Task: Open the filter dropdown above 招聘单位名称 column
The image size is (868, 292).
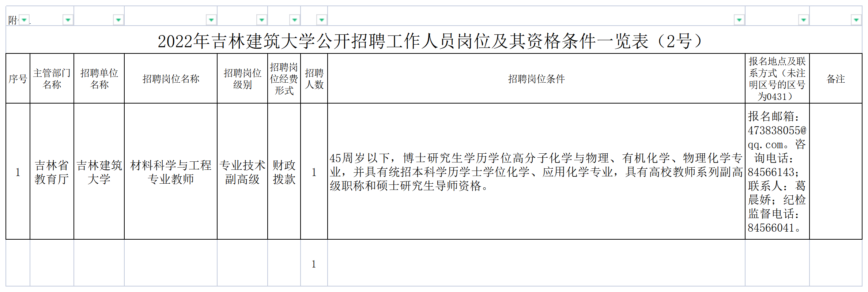Action: pos(118,20)
